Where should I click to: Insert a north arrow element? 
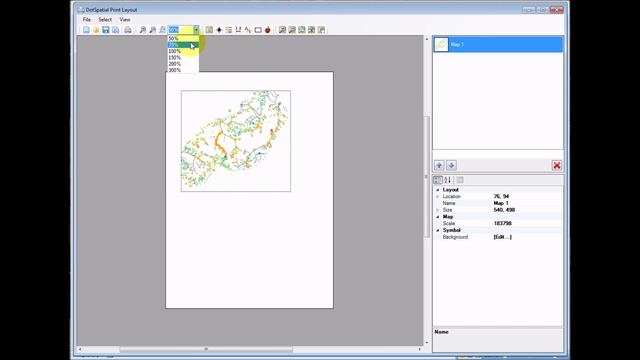click(219, 30)
